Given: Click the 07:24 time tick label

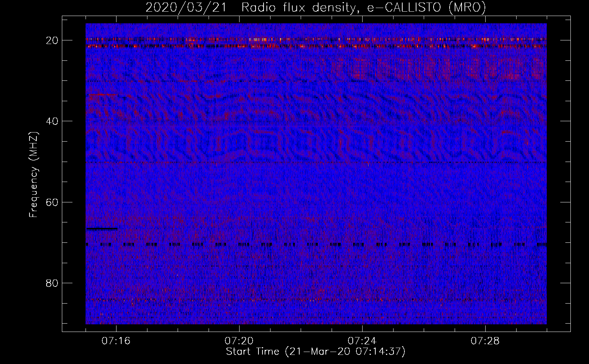Looking at the screenshot, I should coord(362,341).
